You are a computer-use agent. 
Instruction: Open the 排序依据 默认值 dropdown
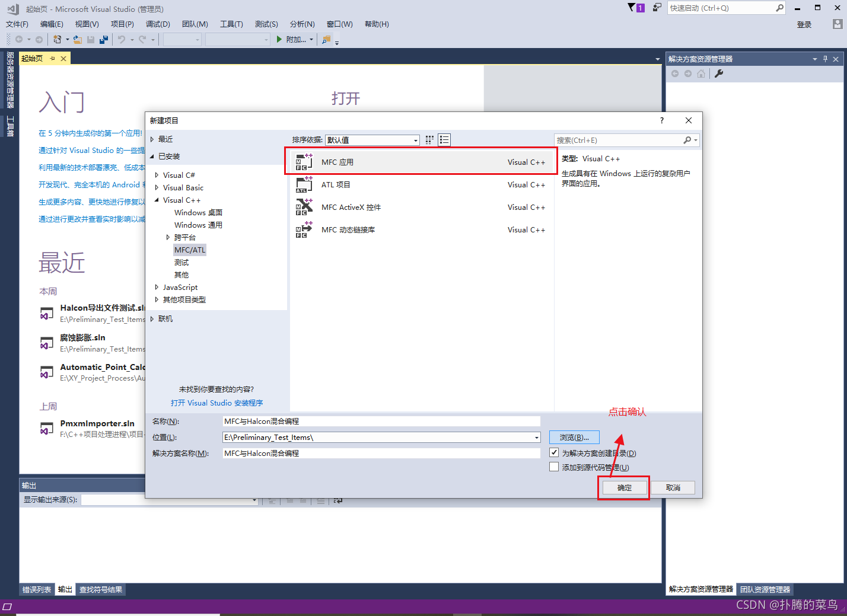(372, 140)
